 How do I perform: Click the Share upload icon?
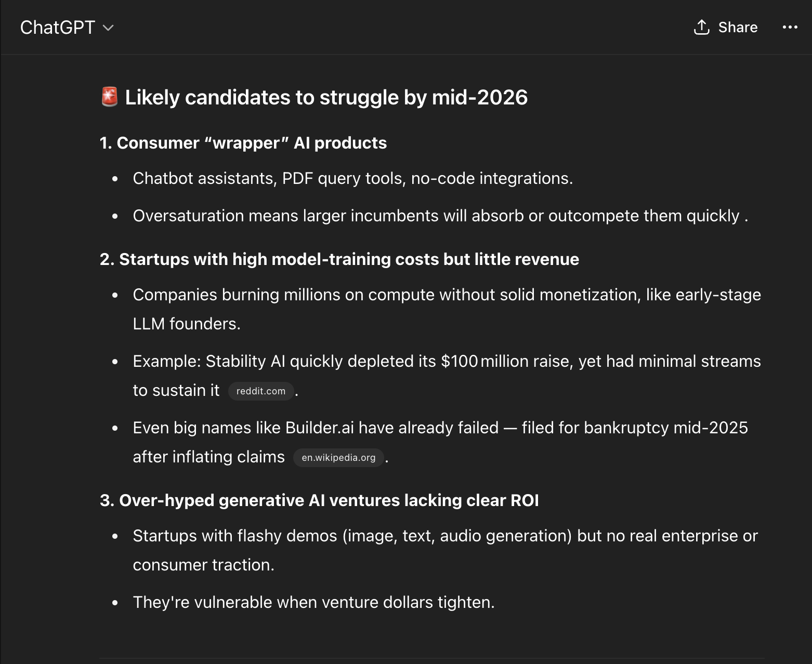click(x=701, y=27)
